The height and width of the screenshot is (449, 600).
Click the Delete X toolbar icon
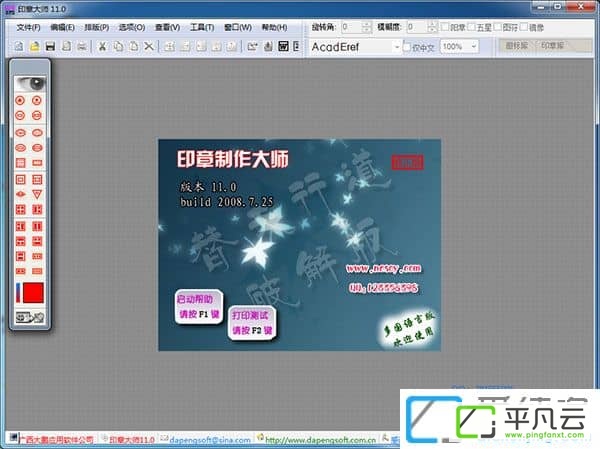tap(149, 47)
